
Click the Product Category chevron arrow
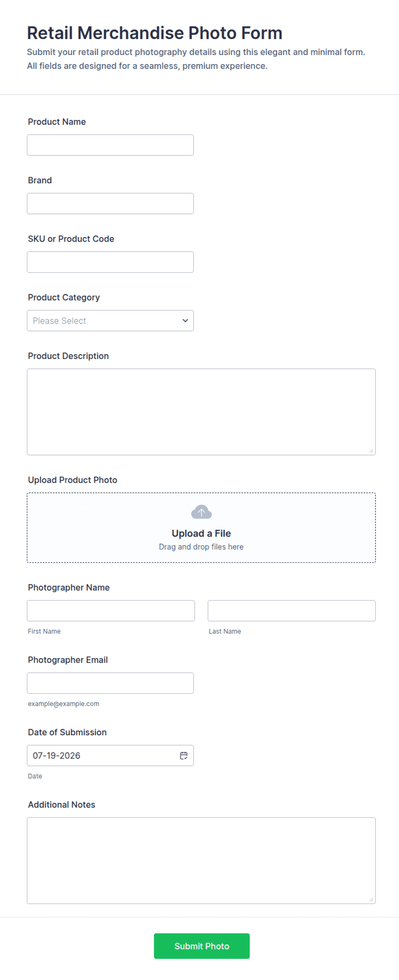[185, 321]
